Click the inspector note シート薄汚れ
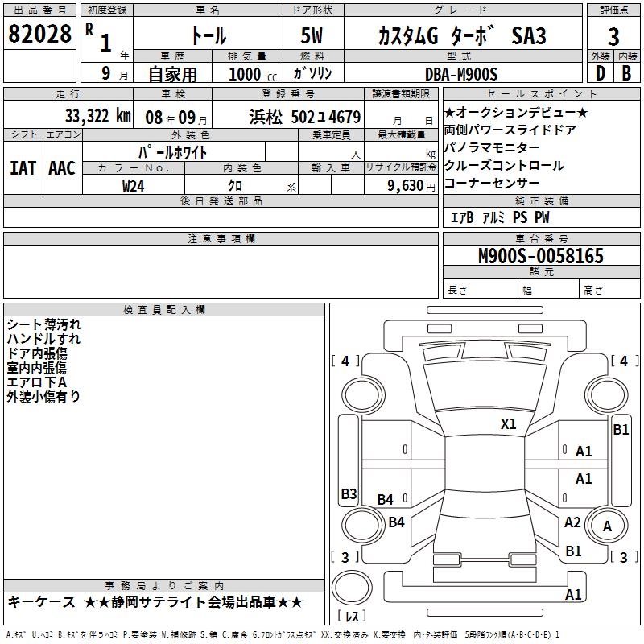 [44, 324]
